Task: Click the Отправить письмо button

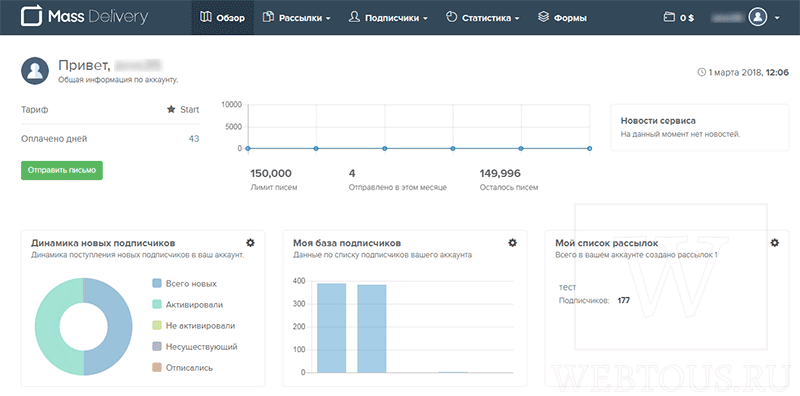Action: (62, 170)
